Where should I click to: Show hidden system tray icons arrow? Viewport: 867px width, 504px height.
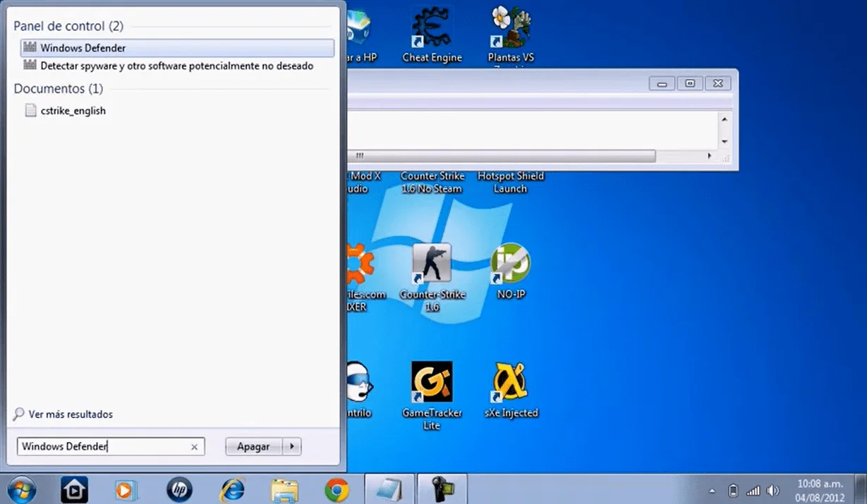712,491
